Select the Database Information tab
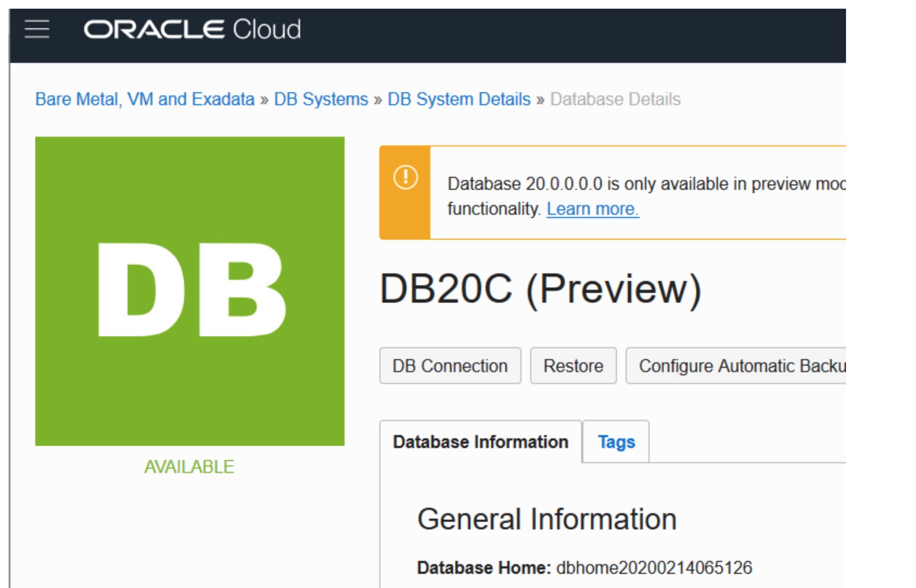The height and width of the screenshot is (588, 916). click(481, 442)
